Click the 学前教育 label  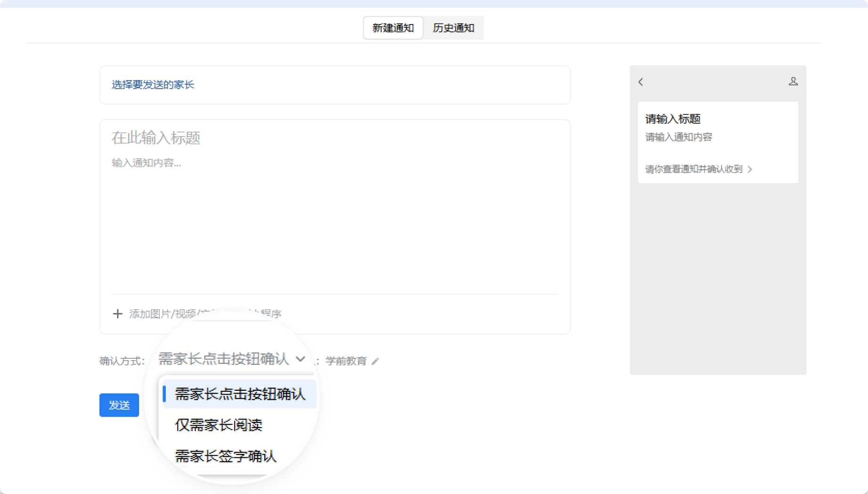[346, 361]
